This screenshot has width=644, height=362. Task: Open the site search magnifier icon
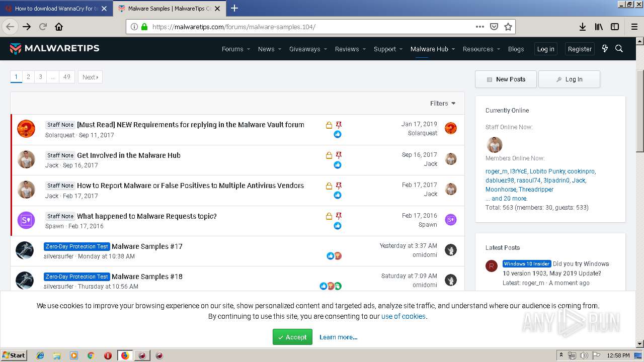(x=619, y=49)
